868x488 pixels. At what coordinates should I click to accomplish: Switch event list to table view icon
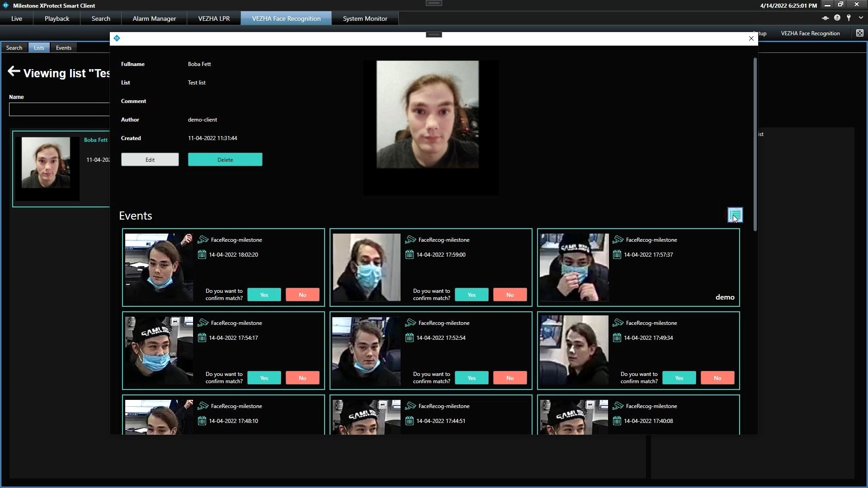(x=735, y=215)
